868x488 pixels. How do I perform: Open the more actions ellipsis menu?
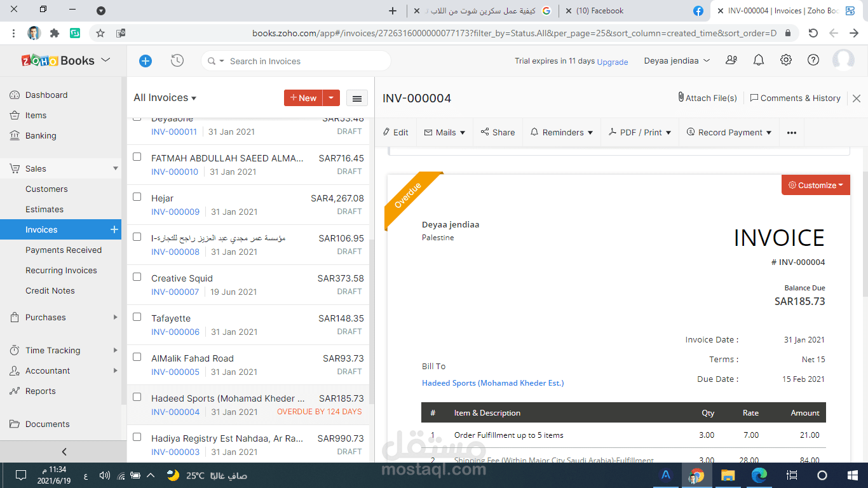[792, 132]
